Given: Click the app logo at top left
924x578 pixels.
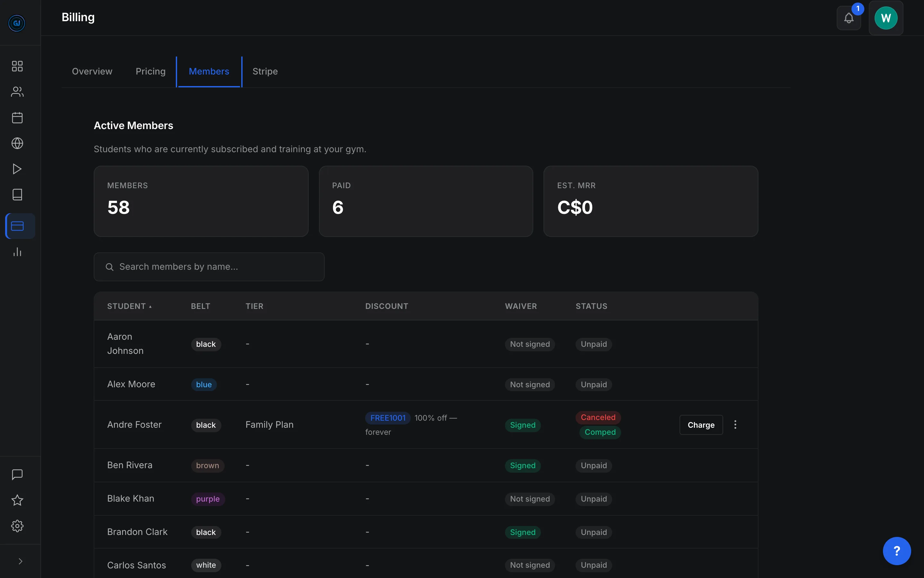Looking at the screenshot, I should coord(17,23).
